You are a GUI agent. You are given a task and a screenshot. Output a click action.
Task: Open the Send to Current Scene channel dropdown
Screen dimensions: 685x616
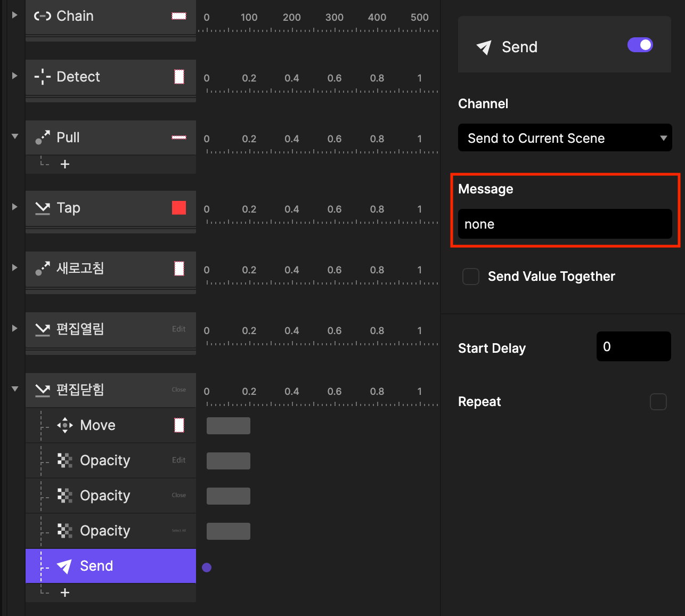pyautogui.click(x=565, y=138)
